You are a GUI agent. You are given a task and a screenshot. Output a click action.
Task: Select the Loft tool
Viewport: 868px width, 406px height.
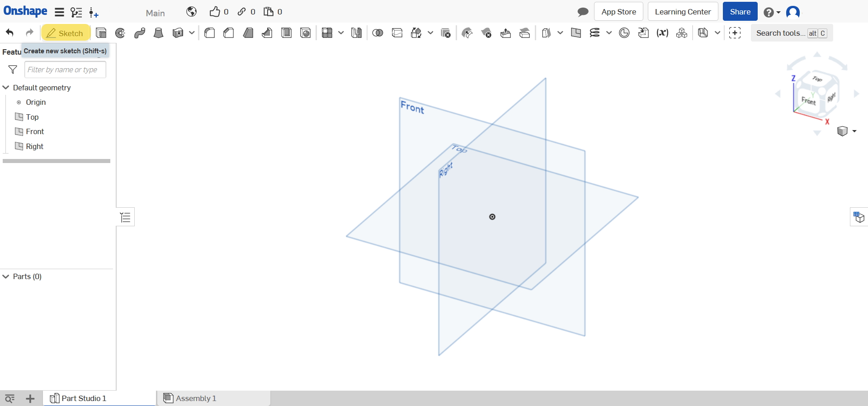pos(159,33)
